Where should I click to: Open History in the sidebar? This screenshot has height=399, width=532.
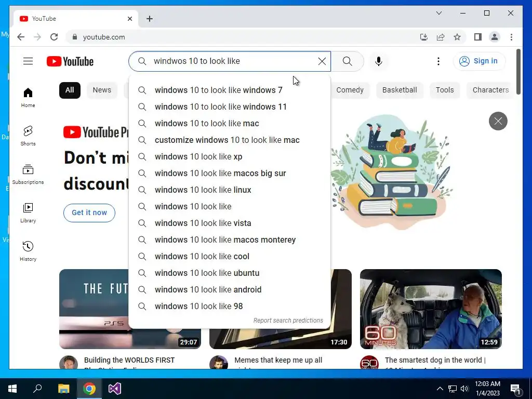coord(28,251)
